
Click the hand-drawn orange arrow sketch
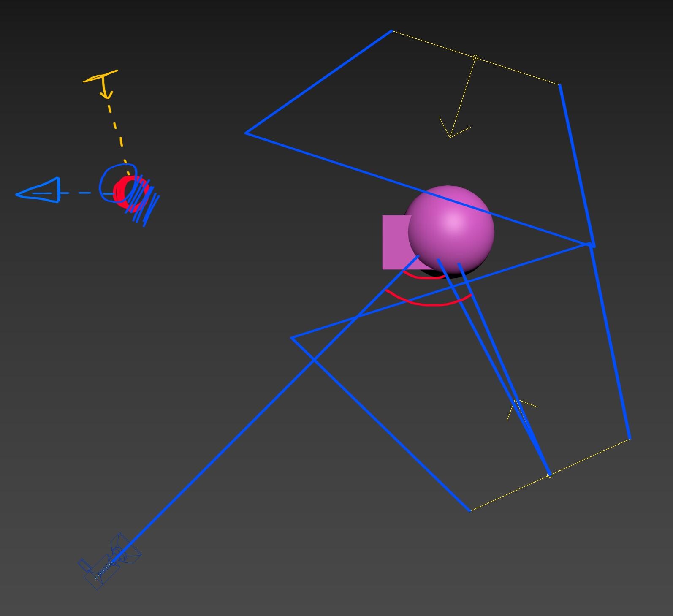103,84
